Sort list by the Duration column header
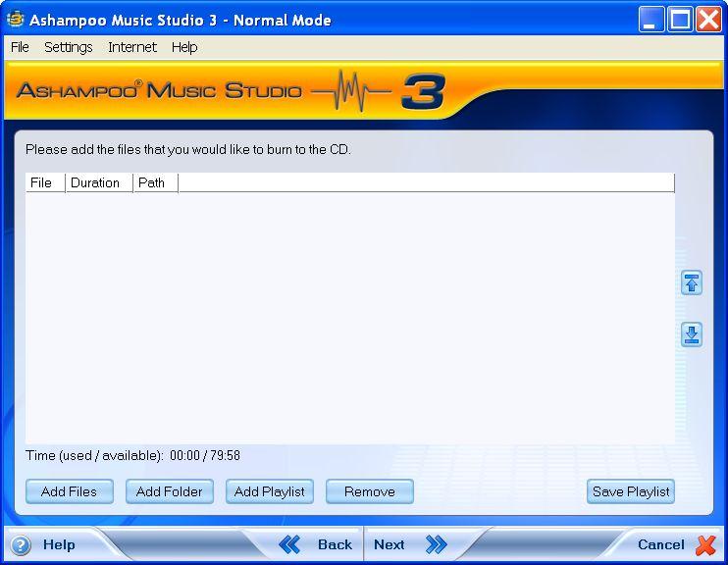Viewport: 728px width, 565px height. (98, 182)
